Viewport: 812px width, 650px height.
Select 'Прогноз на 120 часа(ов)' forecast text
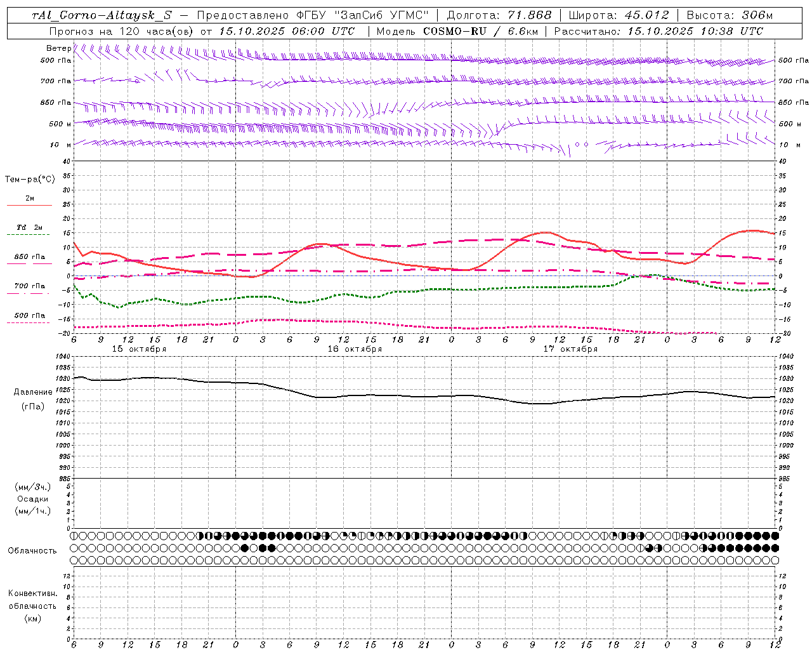(122, 31)
